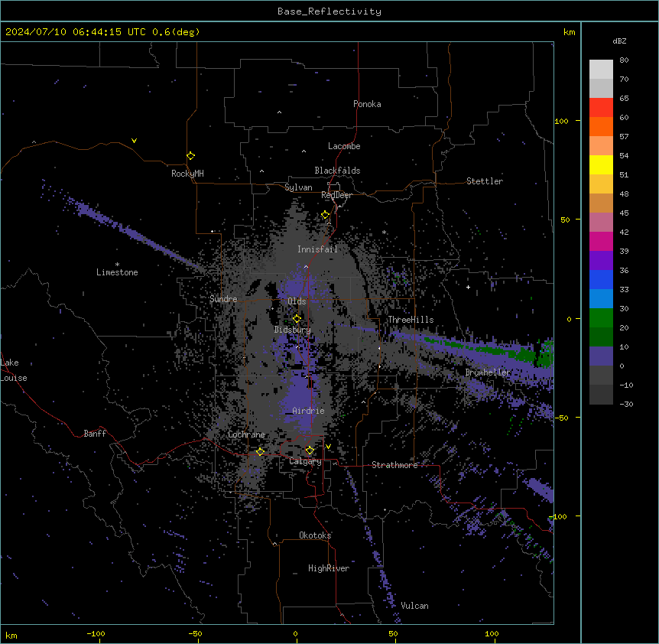Click the Base_Reflectivity title
The height and width of the screenshot is (644, 659).
pyautogui.click(x=329, y=11)
